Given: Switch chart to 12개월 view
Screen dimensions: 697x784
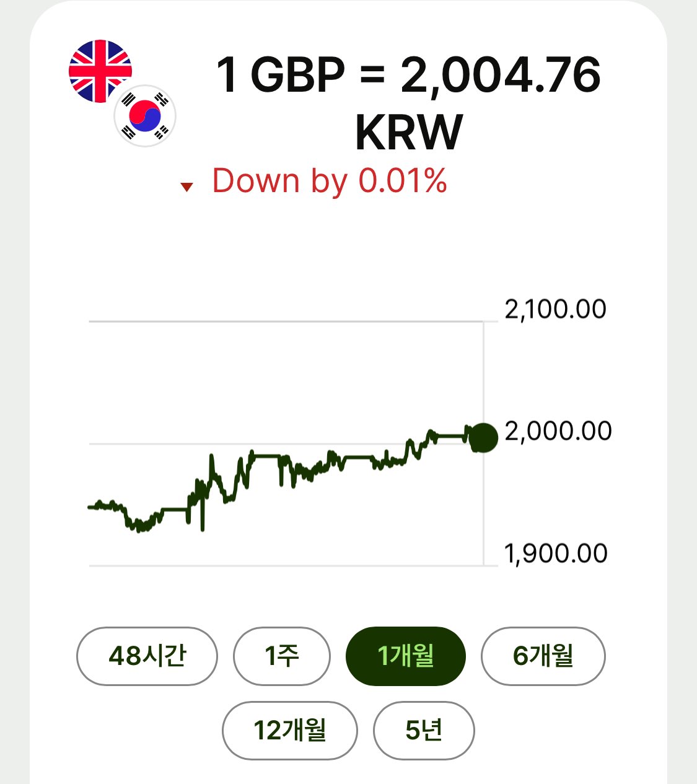Looking at the screenshot, I should pos(289,730).
